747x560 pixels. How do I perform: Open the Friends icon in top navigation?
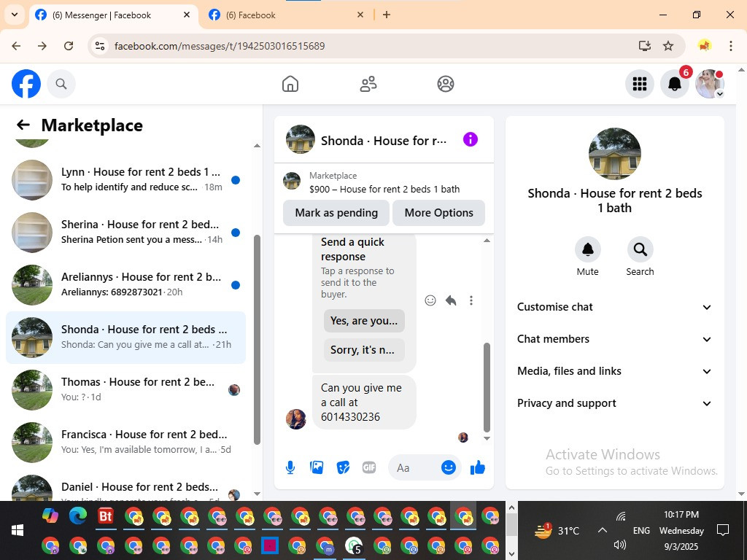[368, 84]
